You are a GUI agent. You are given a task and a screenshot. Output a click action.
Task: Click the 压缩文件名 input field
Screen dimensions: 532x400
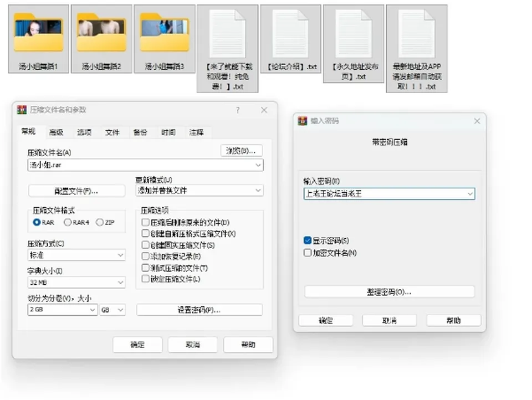pos(145,165)
